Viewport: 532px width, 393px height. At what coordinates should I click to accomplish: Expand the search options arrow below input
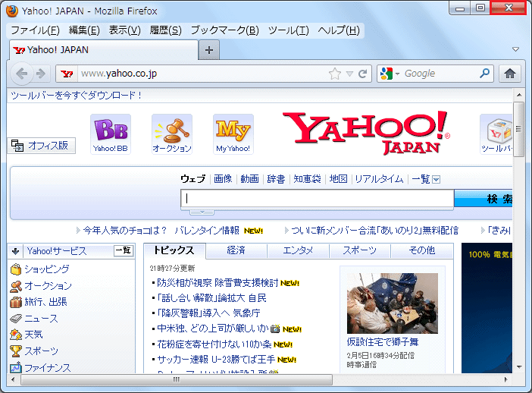coord(202,212)
